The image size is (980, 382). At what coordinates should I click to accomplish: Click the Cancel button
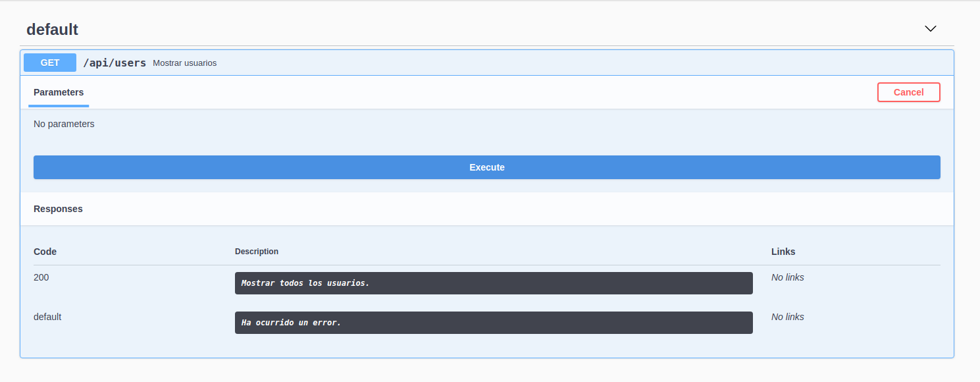908,92
